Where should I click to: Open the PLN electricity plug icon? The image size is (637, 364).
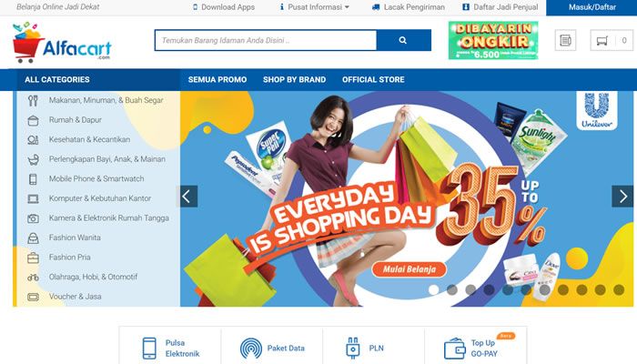pyautogui.click(x=353, y=349)
